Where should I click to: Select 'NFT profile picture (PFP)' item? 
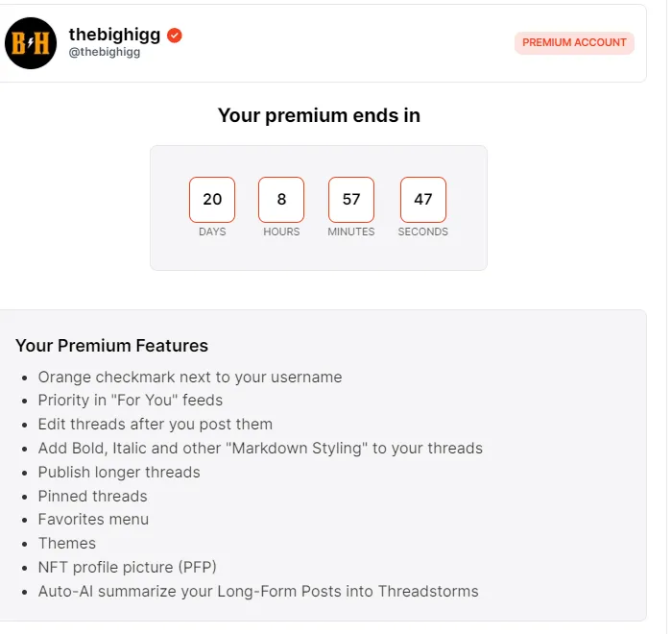pos(128,568)
